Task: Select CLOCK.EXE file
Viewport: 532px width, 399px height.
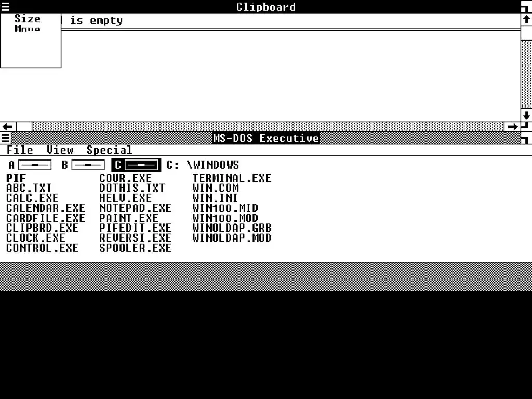Action: click(36, 238)
